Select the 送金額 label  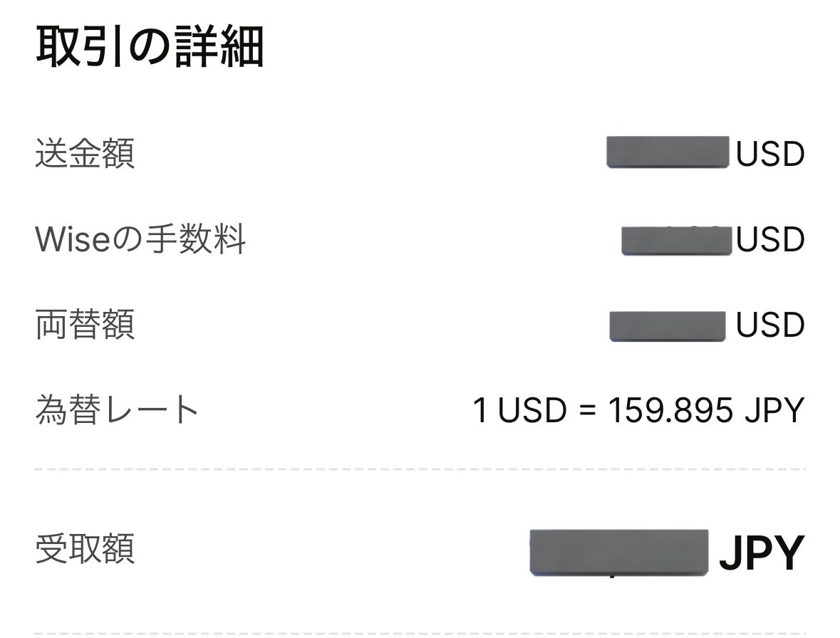[85, 154]
